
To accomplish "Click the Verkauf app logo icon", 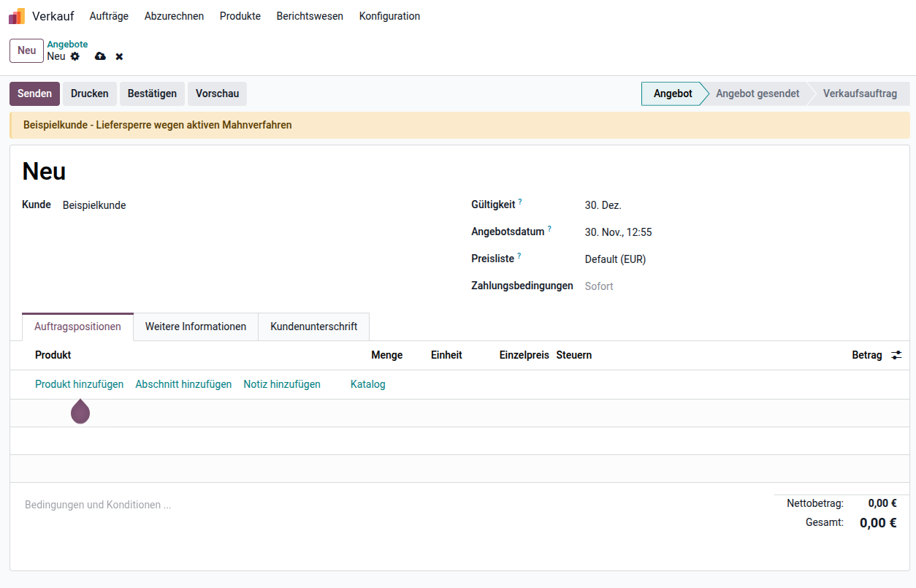I will point(17,16).
